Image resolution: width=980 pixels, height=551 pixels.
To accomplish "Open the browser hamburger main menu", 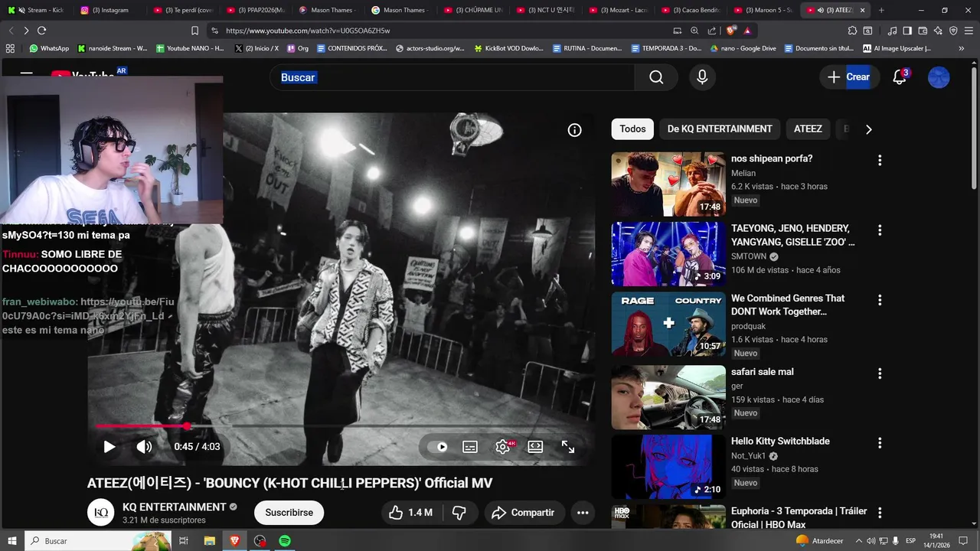I will (969, 31).
